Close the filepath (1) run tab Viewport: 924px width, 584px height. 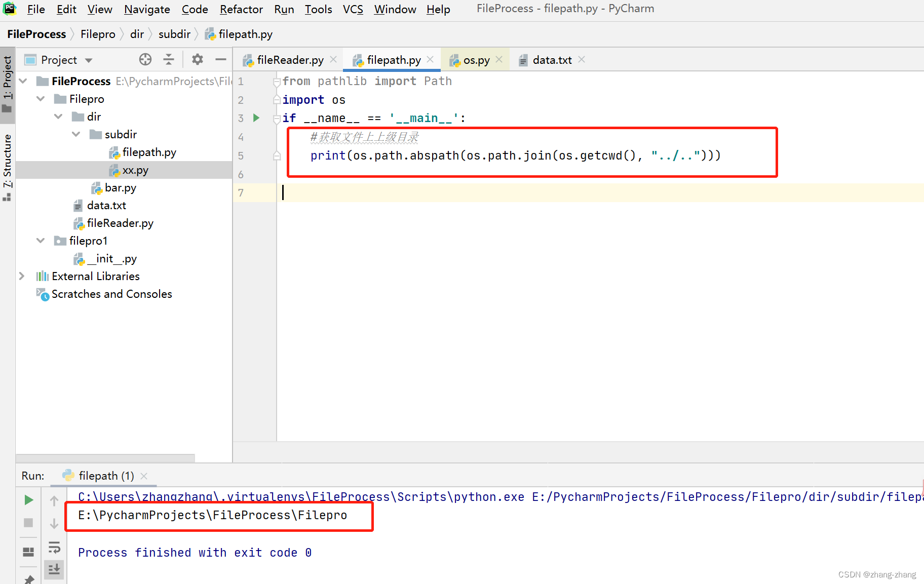point(144,476)
